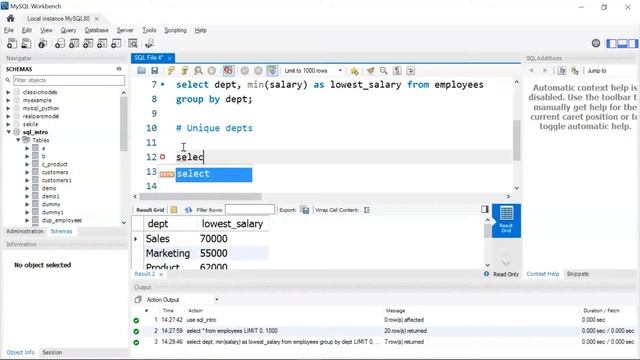Switch to the Snippets tab

(x=578, y=274)
